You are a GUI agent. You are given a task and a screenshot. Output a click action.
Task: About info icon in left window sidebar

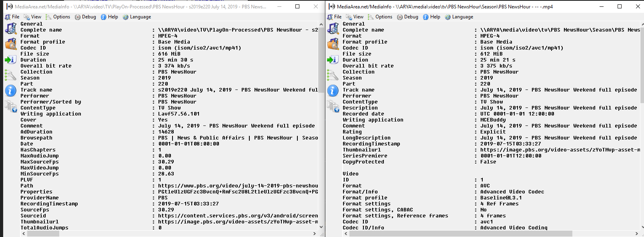tap(10, 91)
